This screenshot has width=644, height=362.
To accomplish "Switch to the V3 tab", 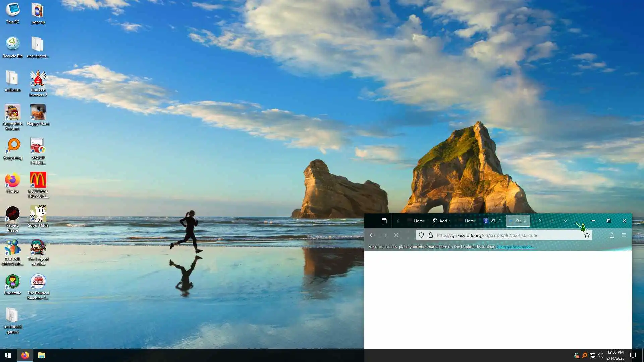I will (x=493, y=221).
